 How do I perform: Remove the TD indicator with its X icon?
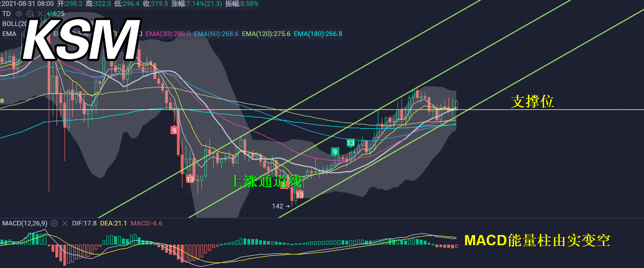(40, 14)
